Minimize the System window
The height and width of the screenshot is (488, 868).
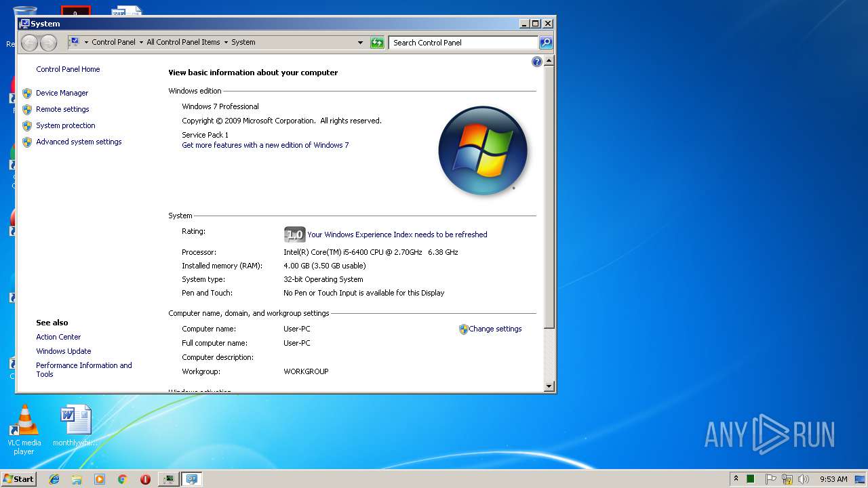click(x=524, y=24)
